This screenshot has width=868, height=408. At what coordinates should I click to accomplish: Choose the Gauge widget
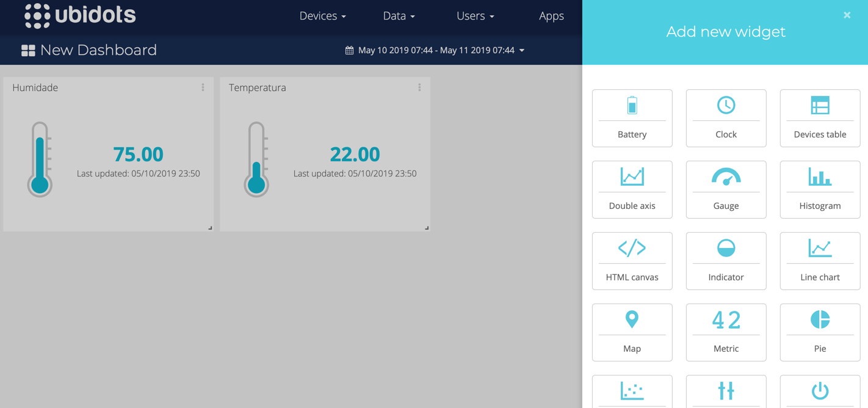(x=726, y=189)
